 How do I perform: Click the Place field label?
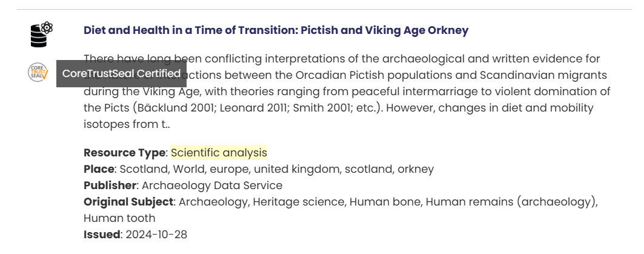tap(99, 169)
